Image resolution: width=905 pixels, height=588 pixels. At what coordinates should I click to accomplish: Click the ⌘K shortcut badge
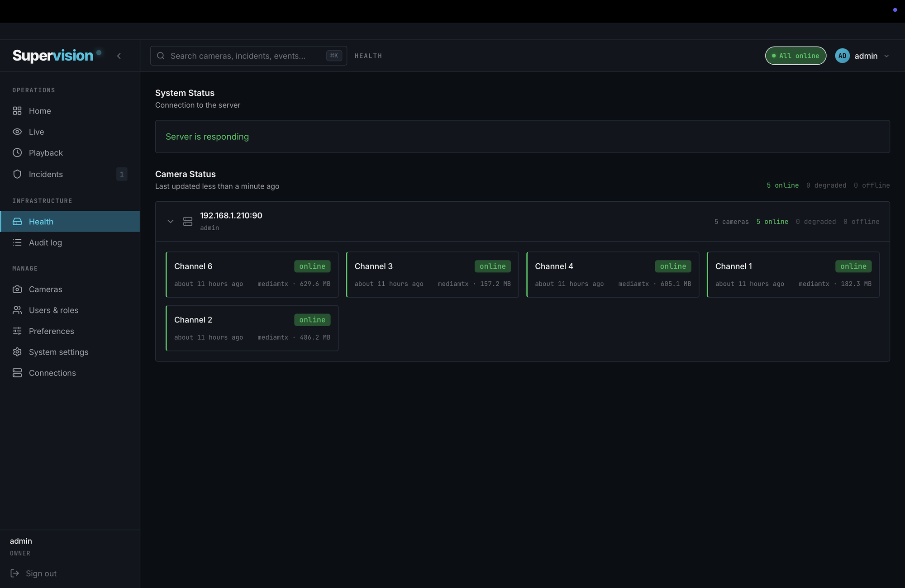tap(334, 56)
